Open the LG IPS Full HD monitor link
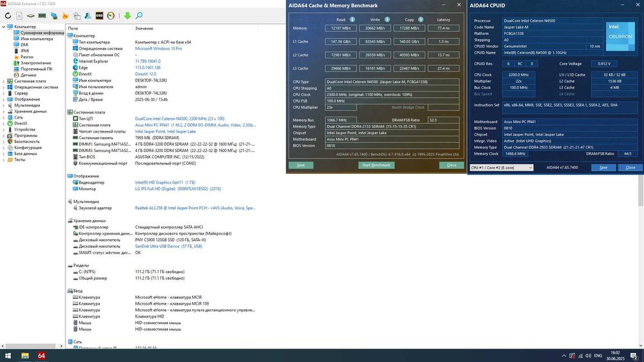The width and height of the screenshot is (644, 362). 178,189
